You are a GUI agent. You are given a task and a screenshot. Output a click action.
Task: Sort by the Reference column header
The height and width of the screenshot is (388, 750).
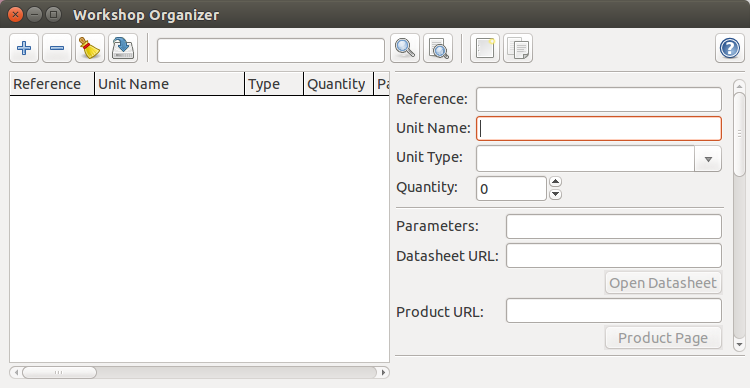click(52, 84)
